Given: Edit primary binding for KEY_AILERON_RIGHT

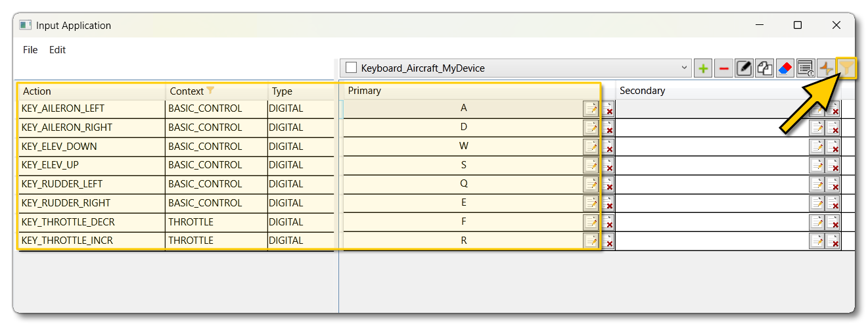Looking at the screenshot, I should 591,128.
